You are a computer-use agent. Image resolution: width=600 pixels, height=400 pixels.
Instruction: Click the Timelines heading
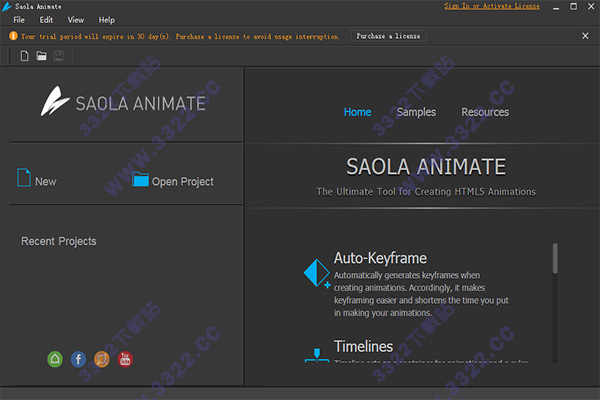364,346
